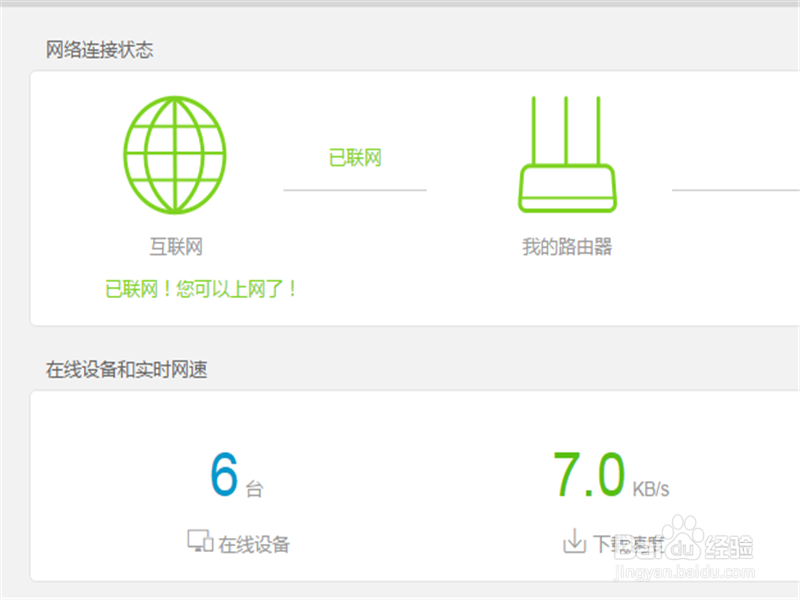Click the 已联网！您可以上网了！ message
The width and height of the screenshot is (800, 600).
tap(201, 289)
